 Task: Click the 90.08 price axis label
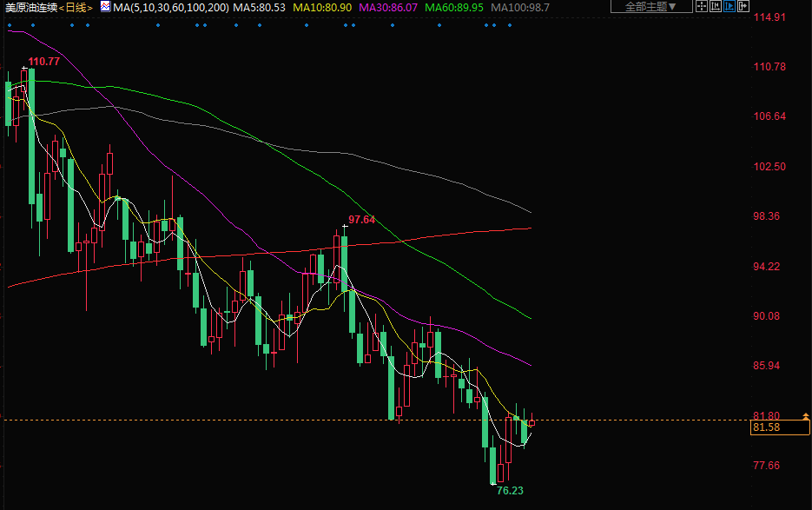pos(768,316)
